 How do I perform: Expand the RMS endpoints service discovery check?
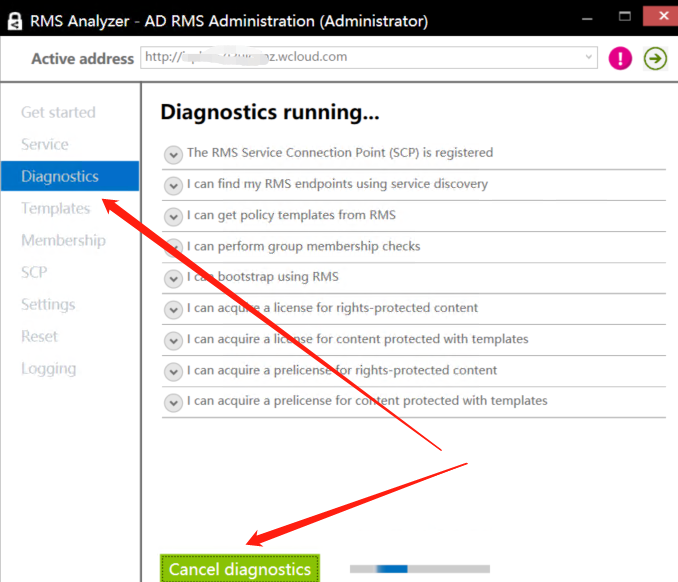(173, 185)
